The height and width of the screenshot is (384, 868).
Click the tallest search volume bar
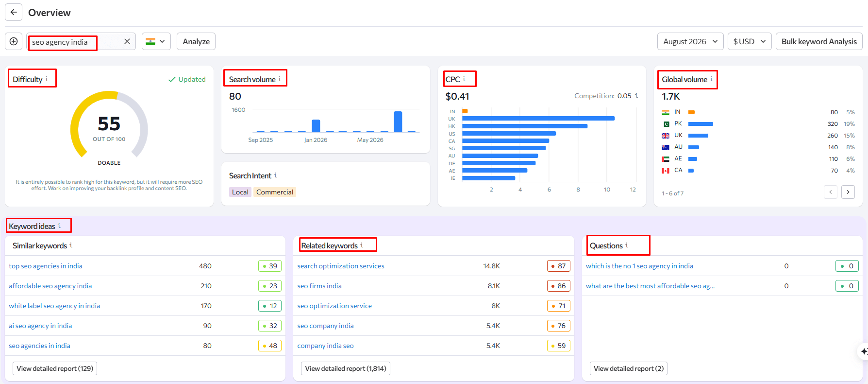coord(398,122)
